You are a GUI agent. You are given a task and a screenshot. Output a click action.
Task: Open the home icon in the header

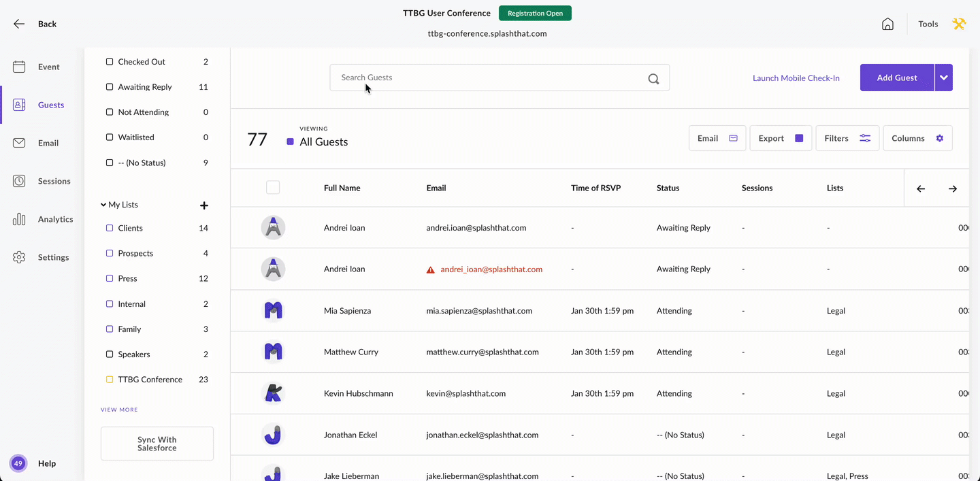[x=887, y=24]
